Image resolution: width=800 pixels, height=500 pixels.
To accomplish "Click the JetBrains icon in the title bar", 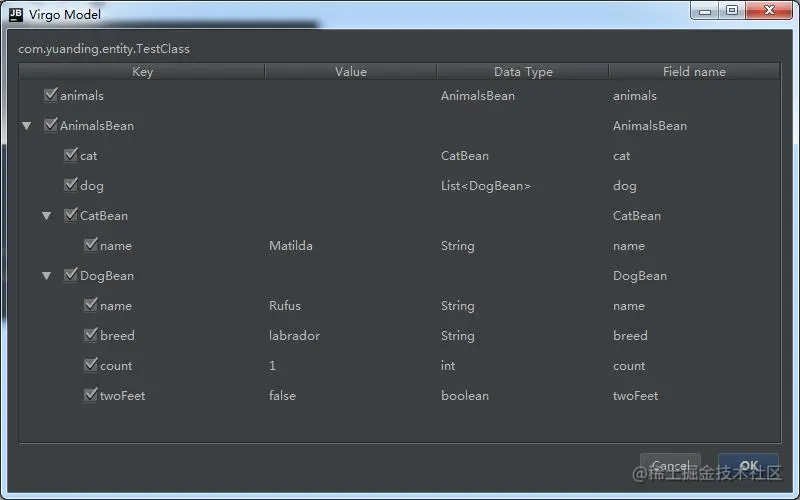I will (16, 15).
